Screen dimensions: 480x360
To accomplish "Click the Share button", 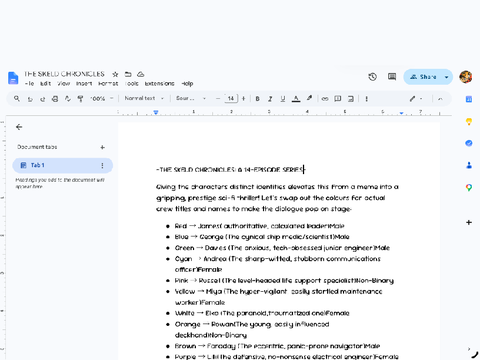I will pos(423,77).
